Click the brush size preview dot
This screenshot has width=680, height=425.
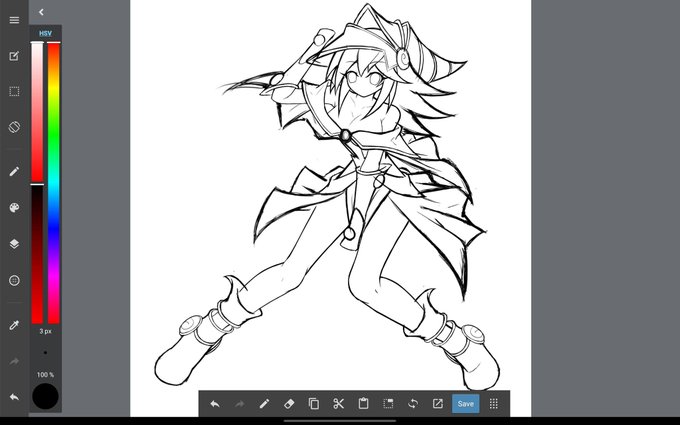point(45,353)
